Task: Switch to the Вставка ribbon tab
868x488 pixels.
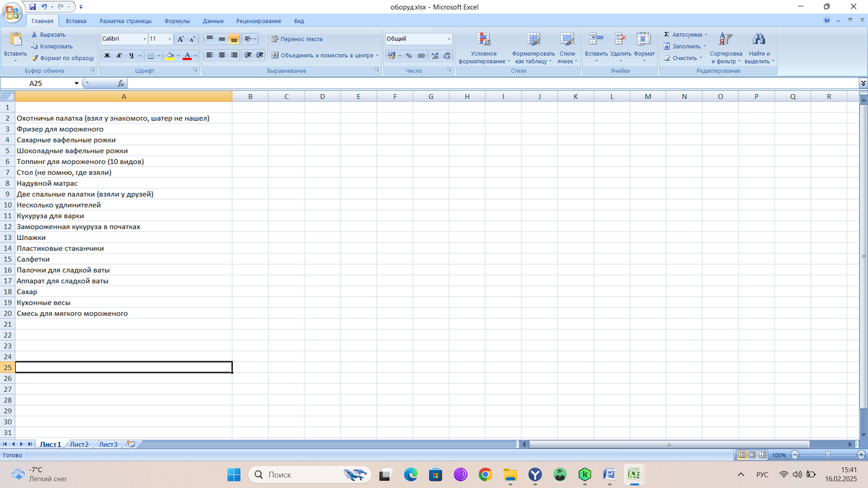Action: point(76,21)
